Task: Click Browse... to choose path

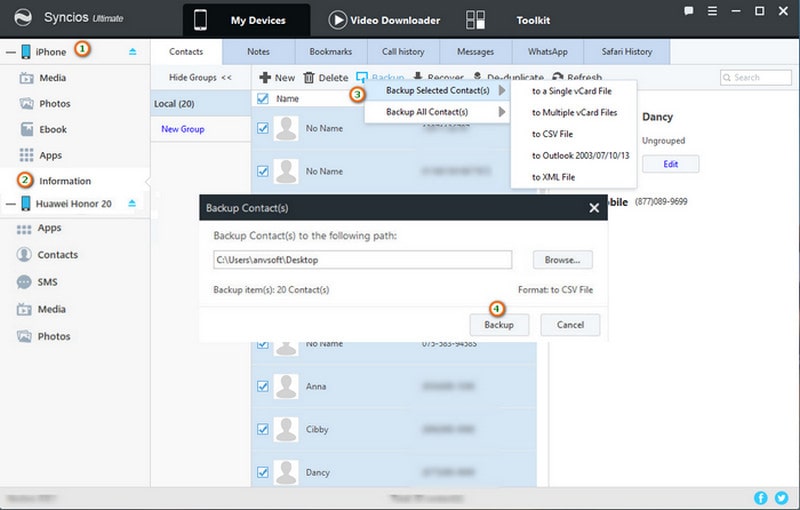Action: (x=563, y=260)
